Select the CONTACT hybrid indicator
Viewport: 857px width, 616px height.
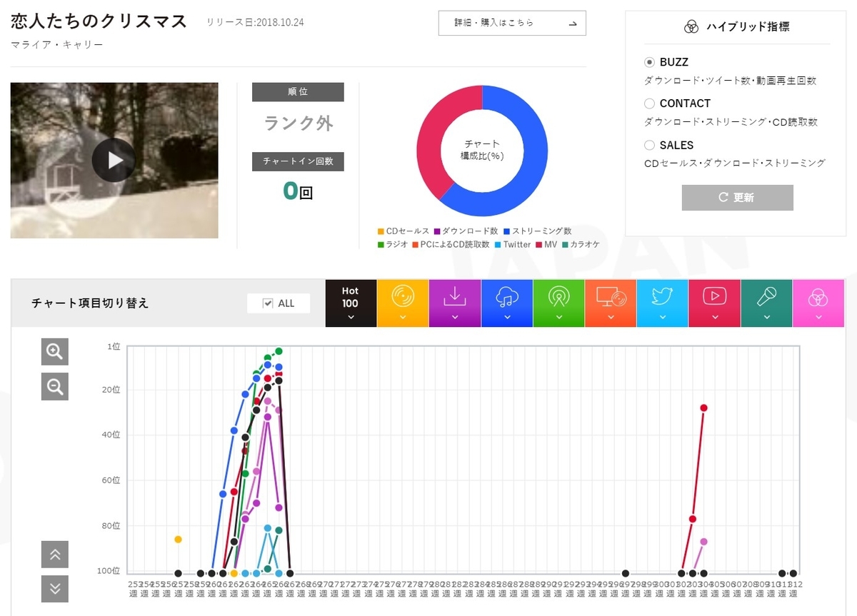click(x=649, y=103)
